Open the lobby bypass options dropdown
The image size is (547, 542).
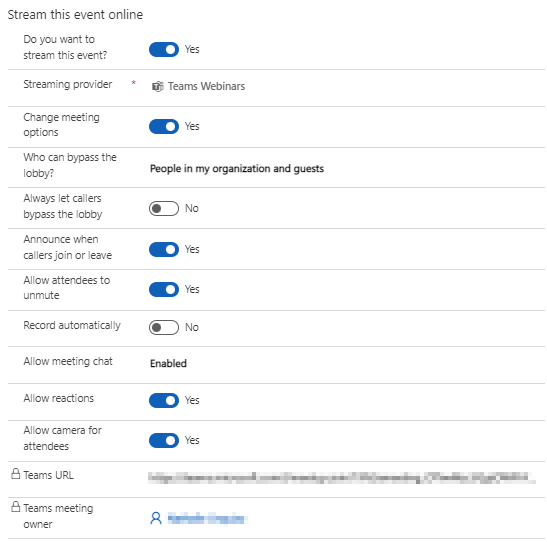[237, 168]
